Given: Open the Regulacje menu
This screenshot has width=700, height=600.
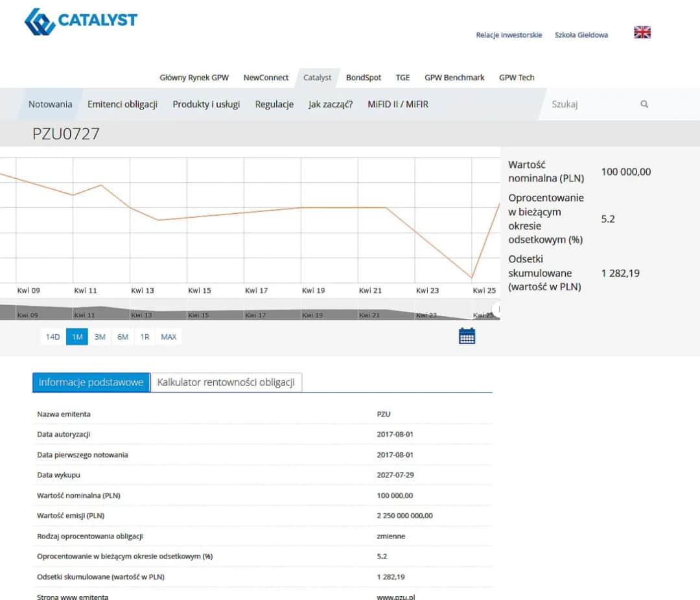Looking at the screenshot, I should click(274, 104).
